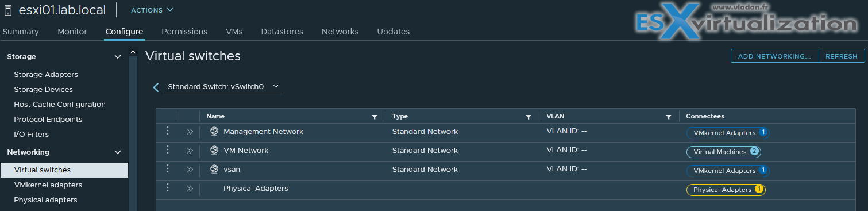Switch to the Monitor tab
868x211 pixels.
point(72,32)
